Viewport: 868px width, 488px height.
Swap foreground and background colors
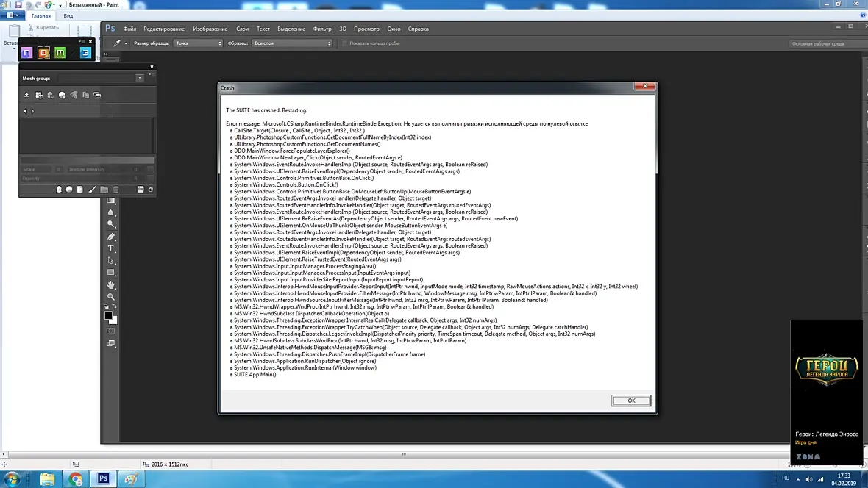[115, 306]
